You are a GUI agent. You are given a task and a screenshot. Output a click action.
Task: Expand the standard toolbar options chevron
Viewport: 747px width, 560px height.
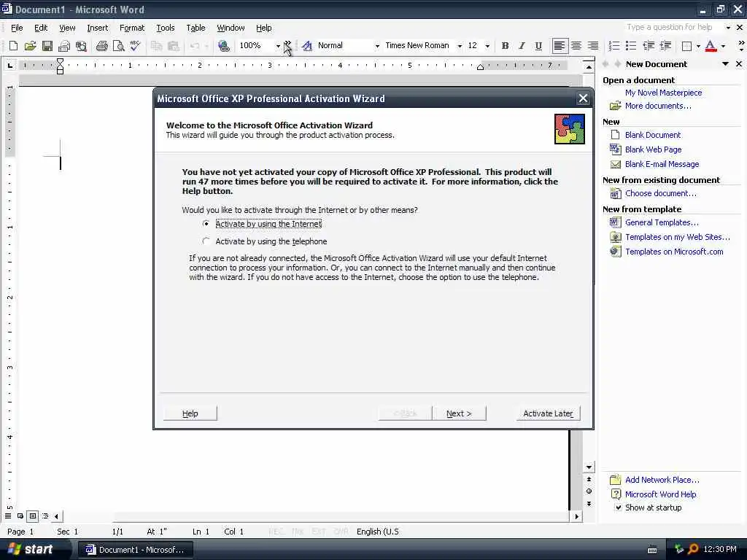click(x=287, y=46)
